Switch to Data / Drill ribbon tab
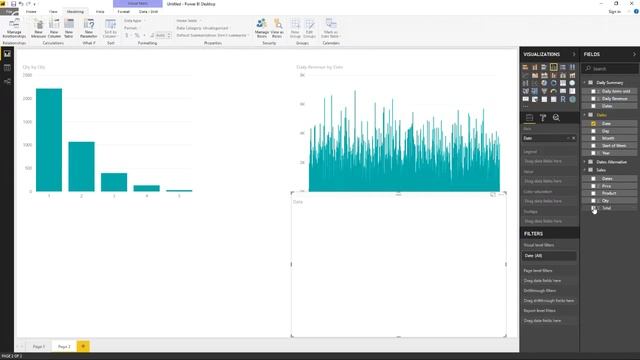Image resolution: width=640 pixels, height=360 pixels. click(x=149, y=11)
